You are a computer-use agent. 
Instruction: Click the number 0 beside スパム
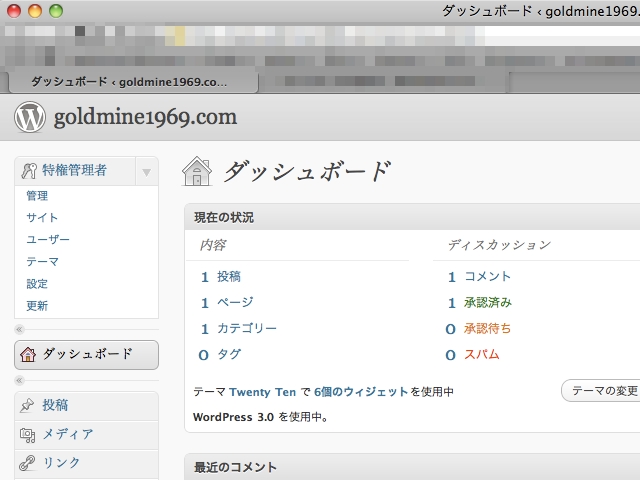pyautogui.click(x=451, y=355)
